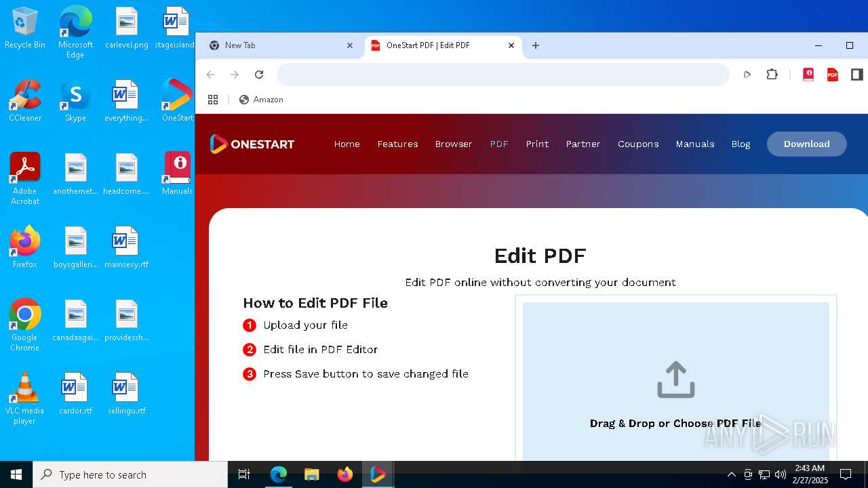Select carlevel.png desktop file

pyautogui.click(x=126, y=28)
